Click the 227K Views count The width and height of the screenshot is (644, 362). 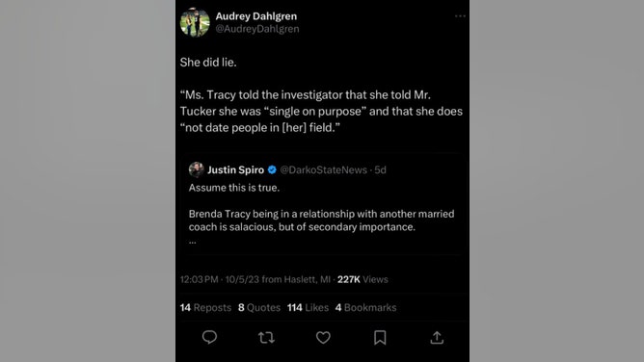point(362,279)
